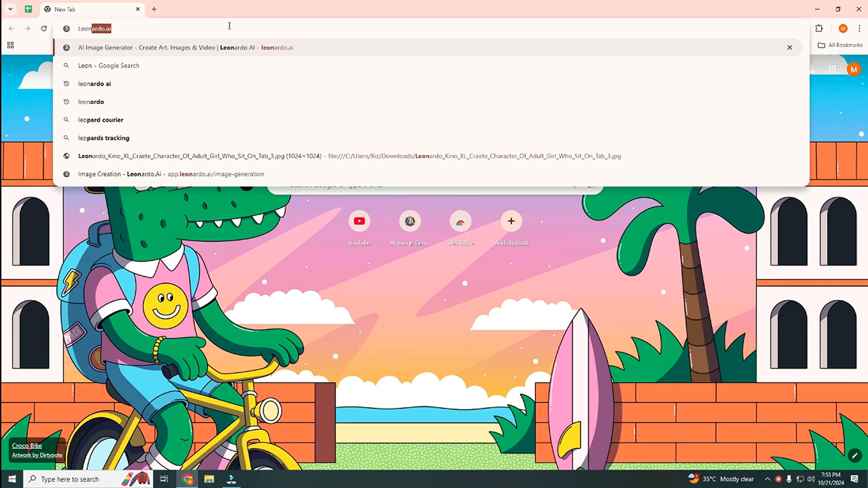Open the Web Store shortcut

coord(460,221)
